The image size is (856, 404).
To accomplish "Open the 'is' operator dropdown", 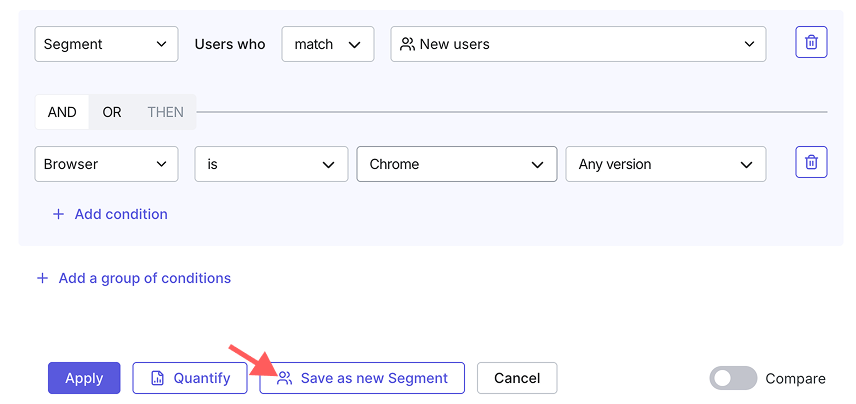I will click(x=271, y=164).
